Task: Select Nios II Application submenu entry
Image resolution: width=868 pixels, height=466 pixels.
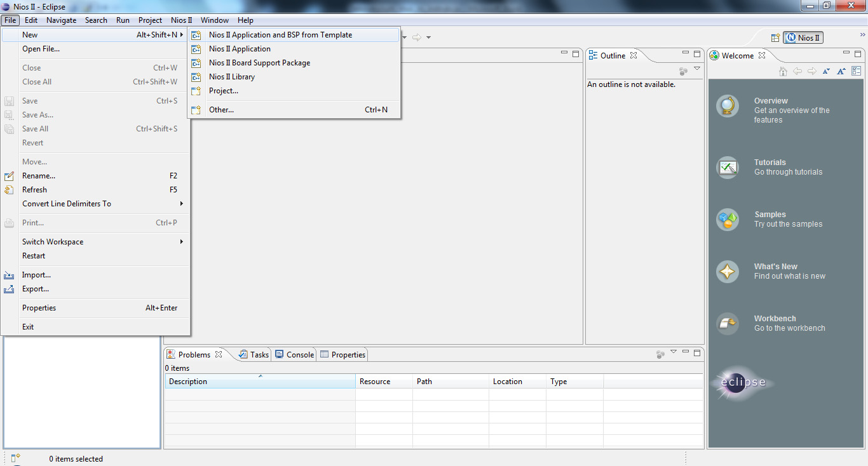Action: pos(294,49)
